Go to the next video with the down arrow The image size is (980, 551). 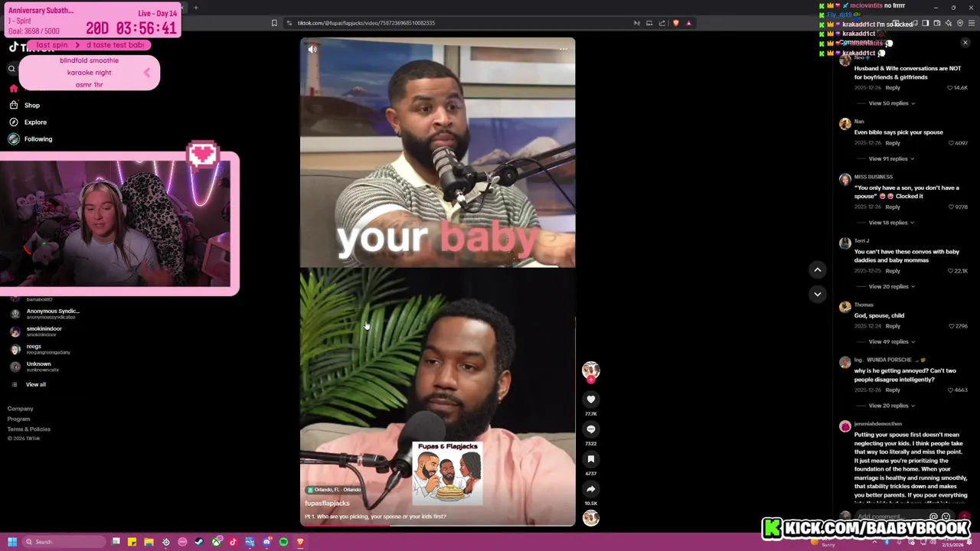click(817, 294)
